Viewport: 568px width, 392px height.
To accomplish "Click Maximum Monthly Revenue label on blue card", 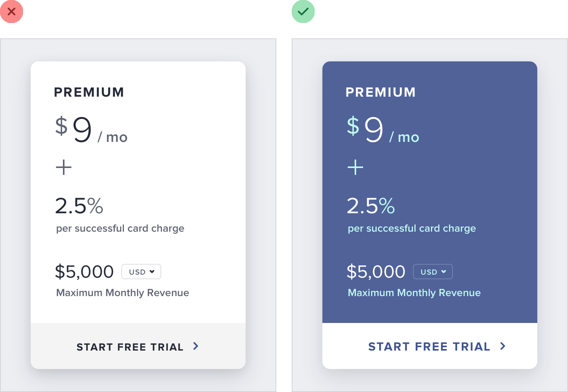I will pyautogui.click(x=414, y=293).
